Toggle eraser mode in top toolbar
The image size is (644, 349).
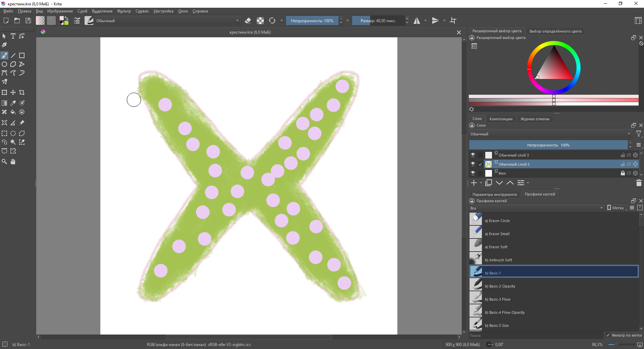[248, 20]
